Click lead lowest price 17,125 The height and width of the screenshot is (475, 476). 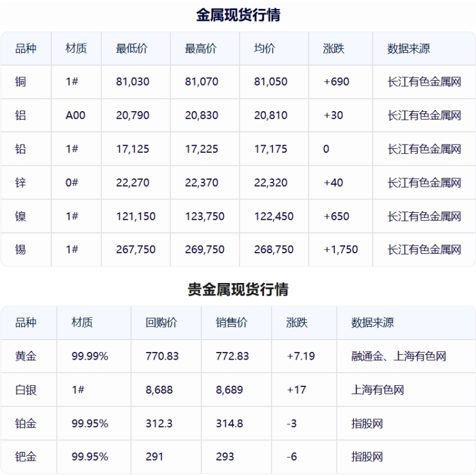click(133, 149)
